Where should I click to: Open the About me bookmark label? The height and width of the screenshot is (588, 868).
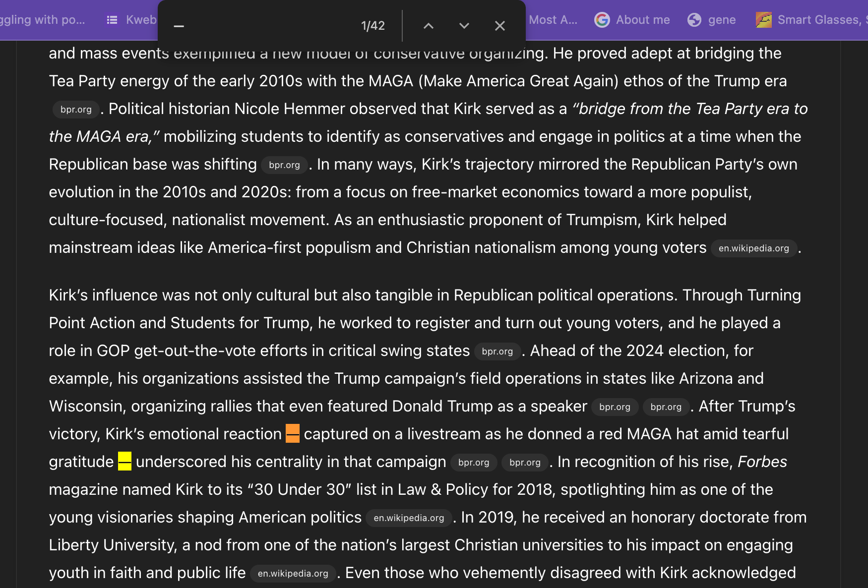(x=643, y=20)
